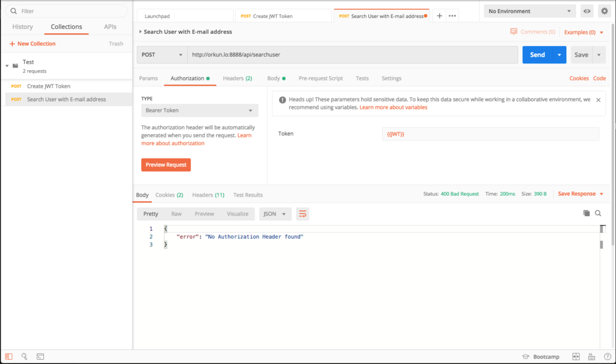Open the POST method dropdown
This screenshot has height=364, width=616.
(162, 55)
